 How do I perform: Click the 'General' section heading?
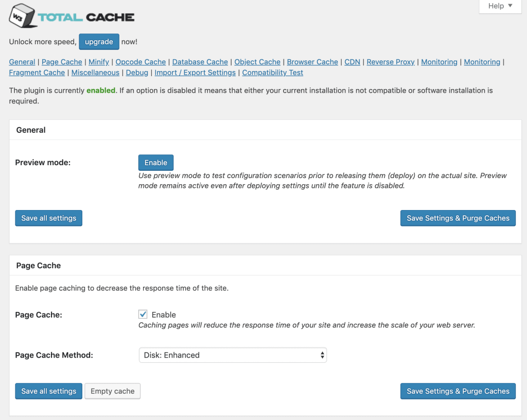[31, 130]
